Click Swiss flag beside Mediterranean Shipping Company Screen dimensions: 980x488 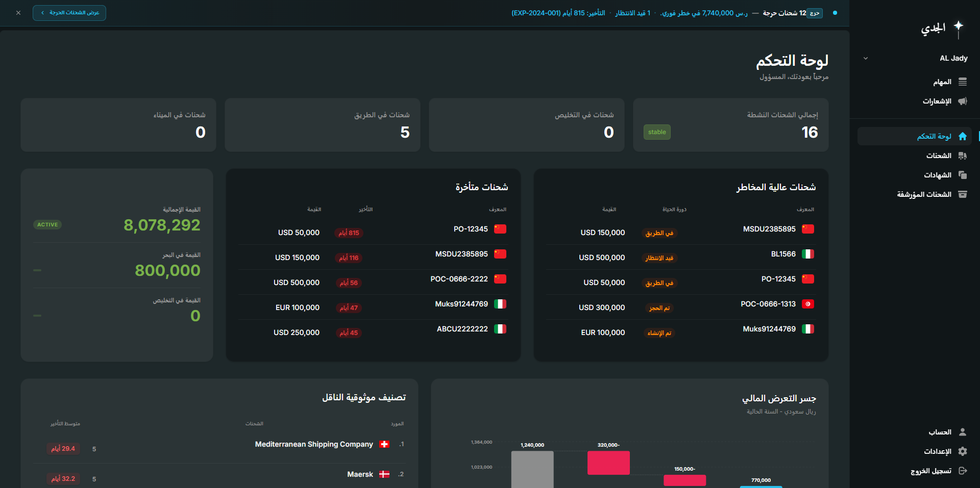tap(385, 444)
